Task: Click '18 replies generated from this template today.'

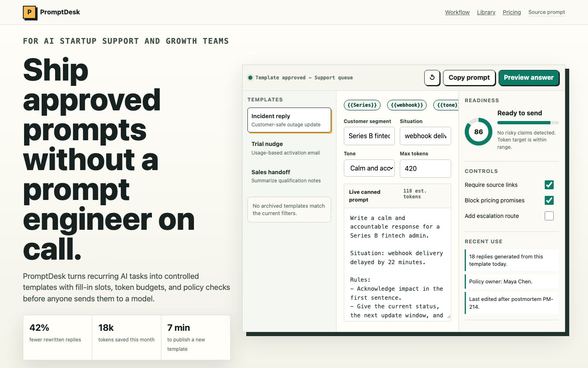Action: point(512,260)
